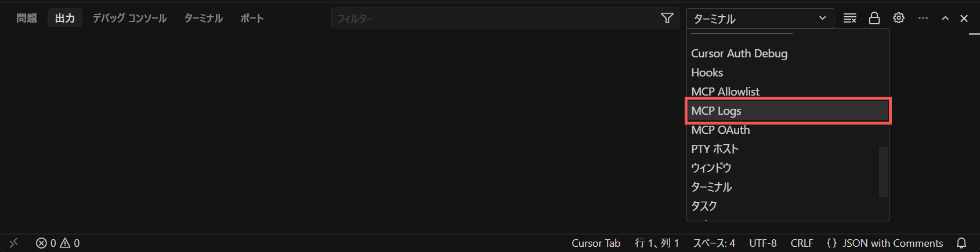Click the dropdown list scrollbar thumb

pyautogui.click(x=884, y=172)
